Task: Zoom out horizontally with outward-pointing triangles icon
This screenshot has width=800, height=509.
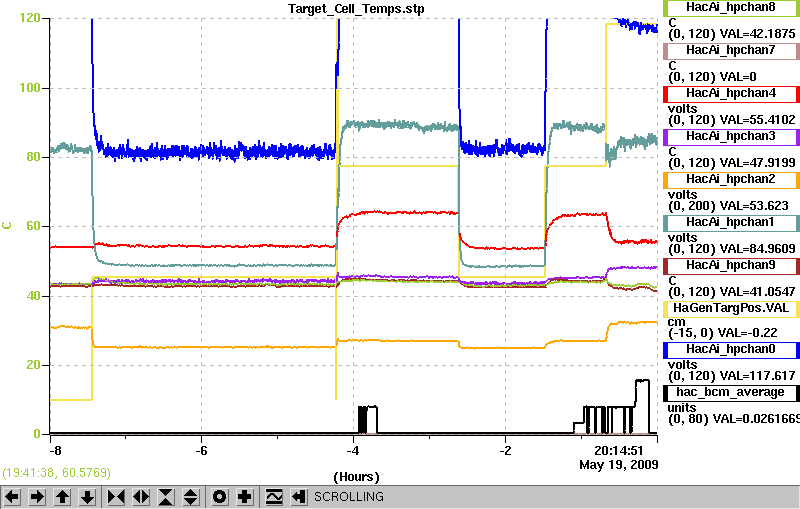Action: pos(141,497)
